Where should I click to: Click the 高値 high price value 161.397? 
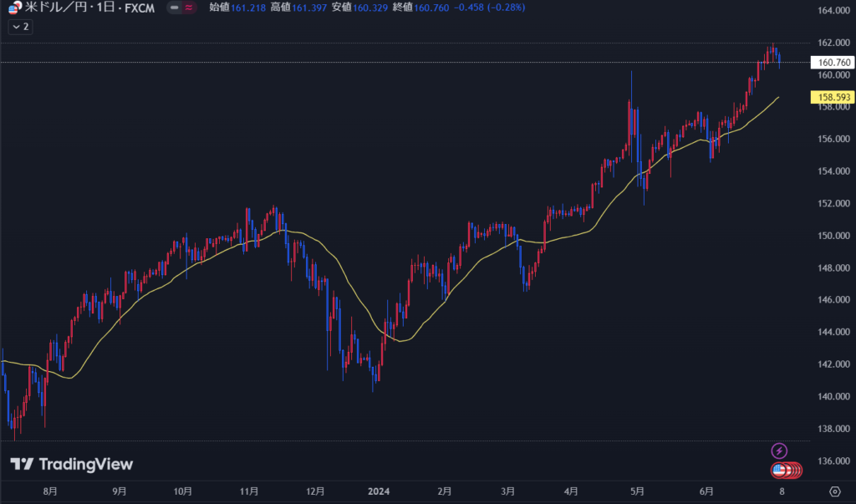pyautogui.click(x=310, y=8)
